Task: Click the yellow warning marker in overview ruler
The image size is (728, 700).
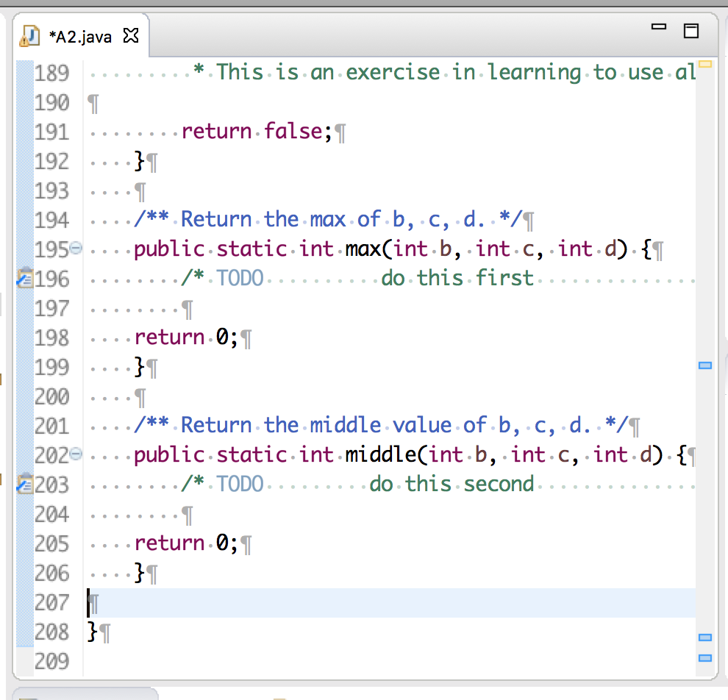Action: [x=705, y=65]
